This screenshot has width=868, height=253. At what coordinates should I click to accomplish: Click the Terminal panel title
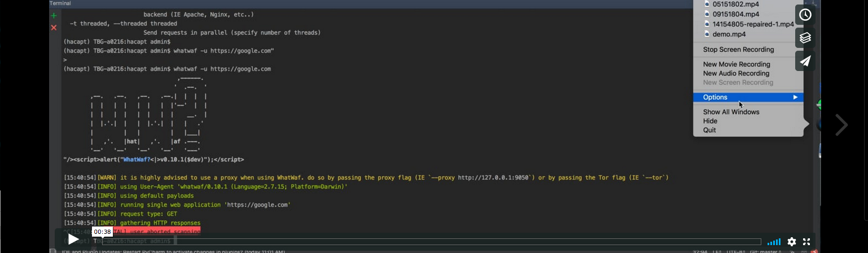tap(60, 3)
